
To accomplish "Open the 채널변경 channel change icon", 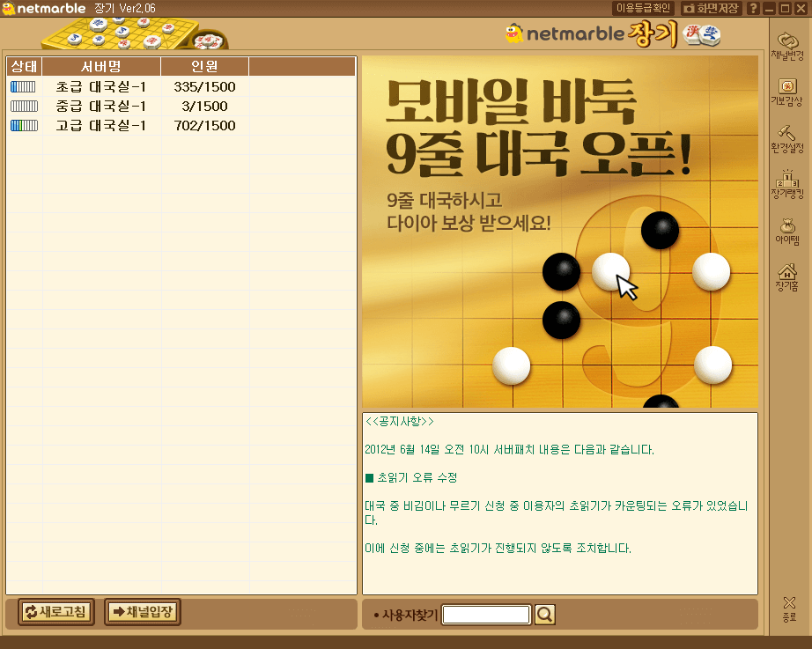I will [787, 46].
